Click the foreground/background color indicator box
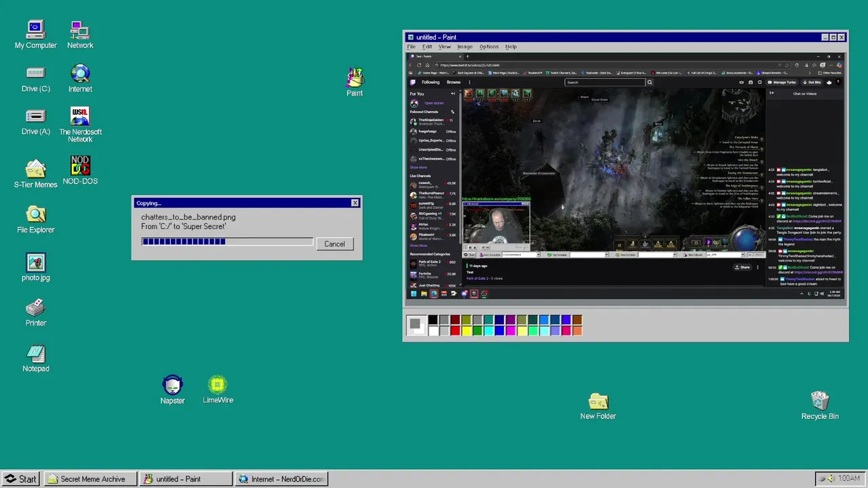The height and width of the screenshot is (488, 868). (x=416, y=325)
